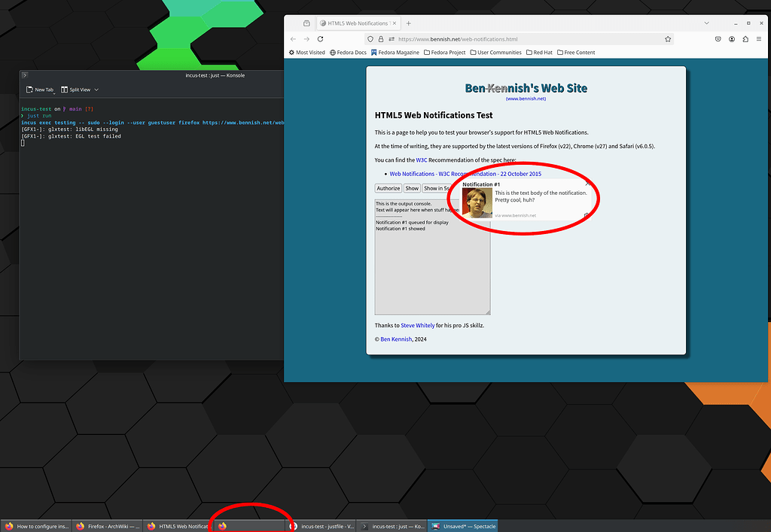Open the Firefox account icon
This screenshot has width=771, height=532.
pos(731,38)
